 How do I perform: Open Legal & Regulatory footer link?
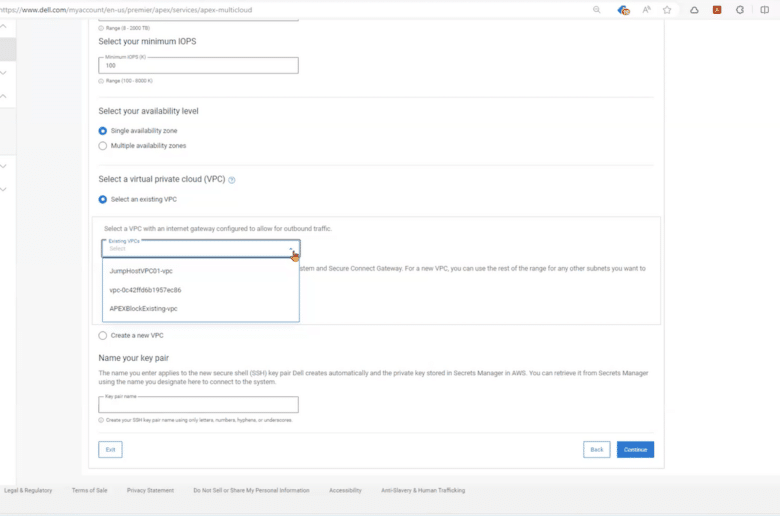[28, 491]
